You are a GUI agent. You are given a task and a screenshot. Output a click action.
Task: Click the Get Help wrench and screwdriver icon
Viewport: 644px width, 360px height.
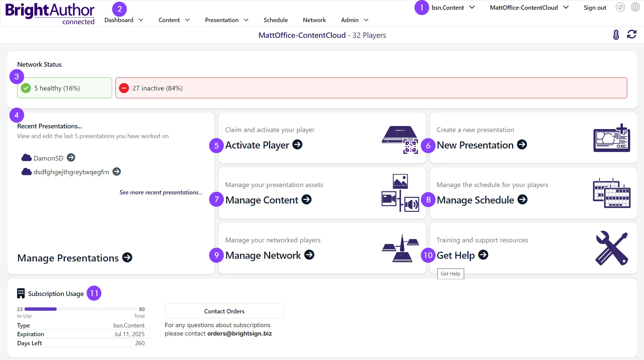coord(612,248)
